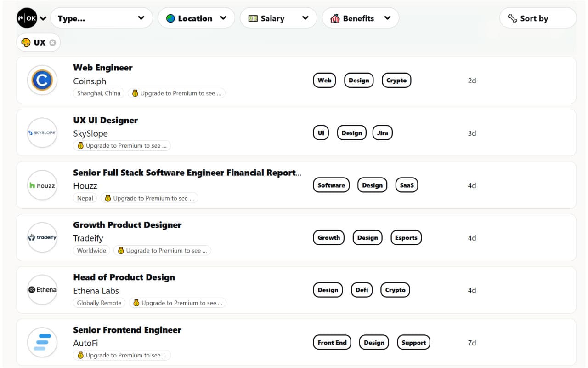Expand the Salary dropdown filter
Image resolution: width=588 pixels, height=368 pixels.
point(278,18)
